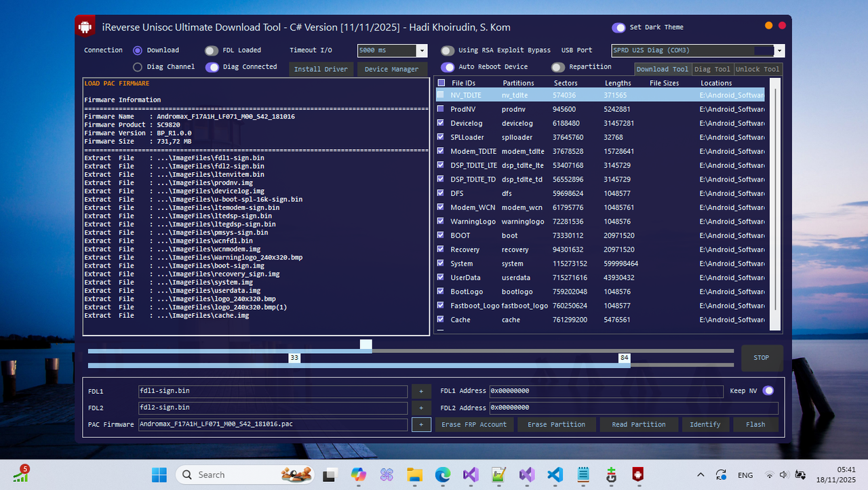Show hidden system tray icons chevron
868x490 pixels.
701,475
